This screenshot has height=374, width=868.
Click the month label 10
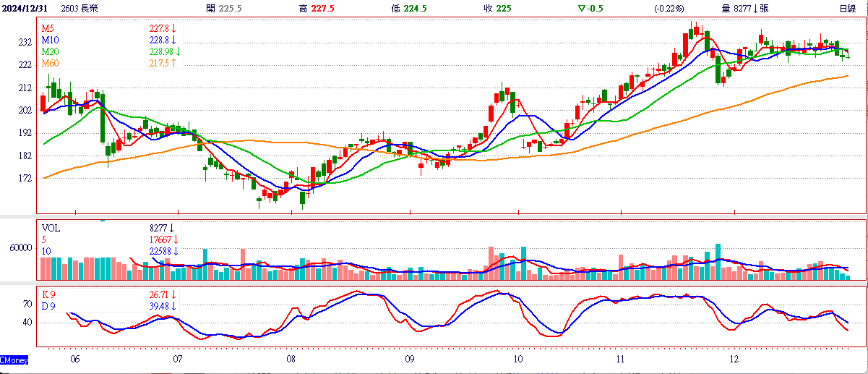(518, 359)
